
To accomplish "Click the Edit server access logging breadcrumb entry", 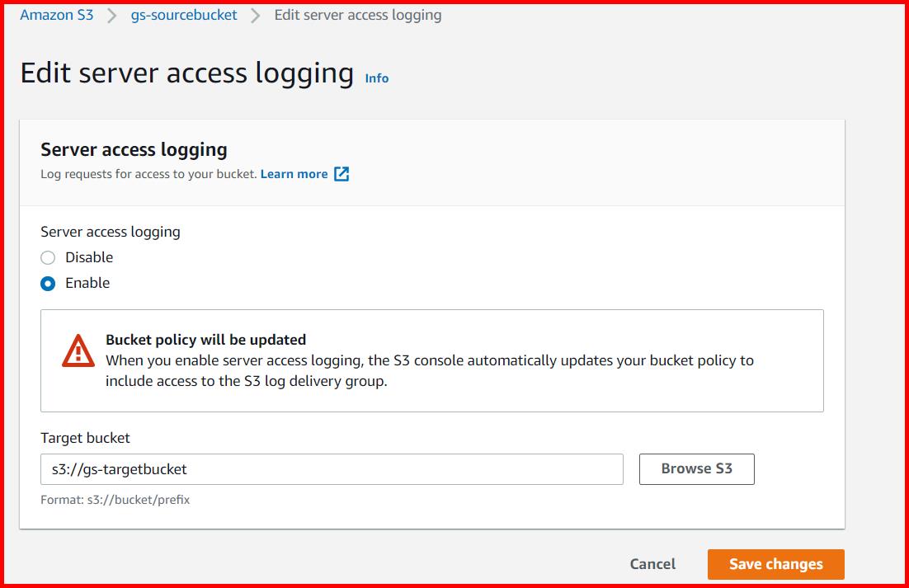I will click(358, 14).
